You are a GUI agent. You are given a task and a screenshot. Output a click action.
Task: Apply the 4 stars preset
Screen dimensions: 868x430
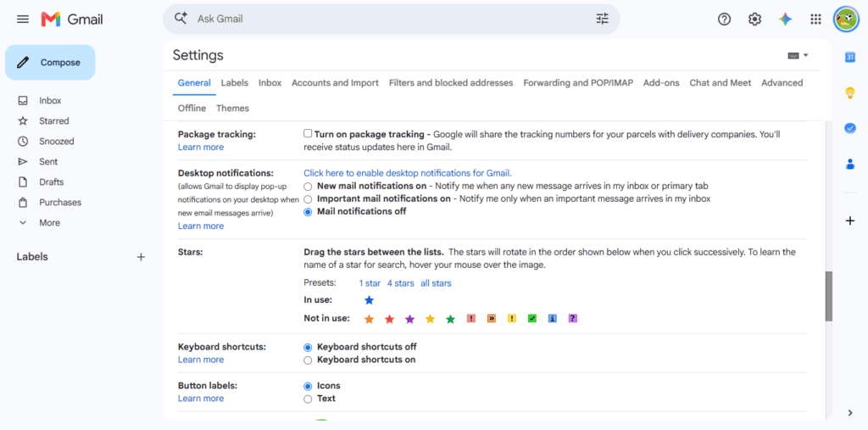coord(401,283)
